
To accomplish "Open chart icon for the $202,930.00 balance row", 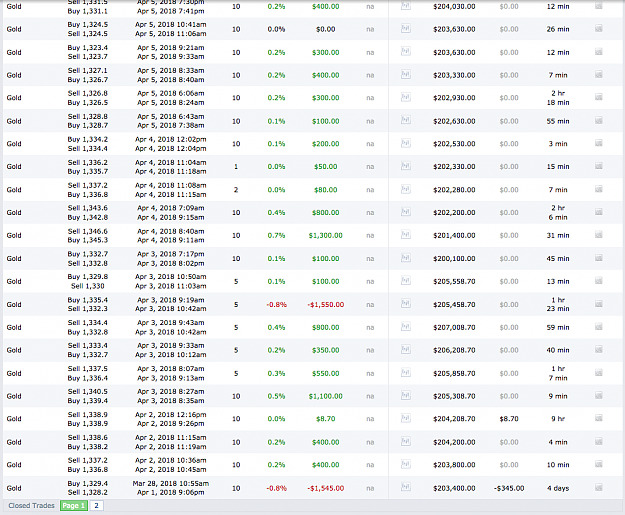I will pyautogui.click(x=406, y=97).
